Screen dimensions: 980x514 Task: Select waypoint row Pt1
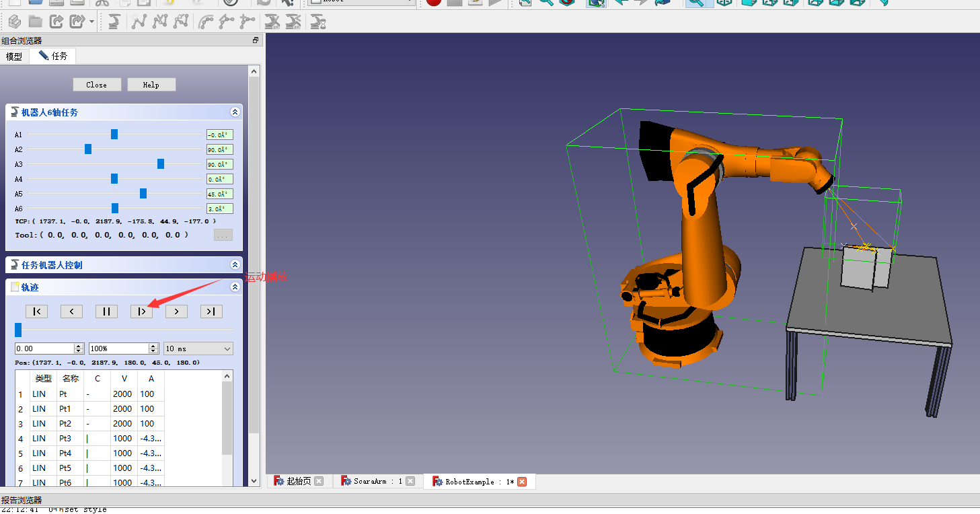[90, 409]
